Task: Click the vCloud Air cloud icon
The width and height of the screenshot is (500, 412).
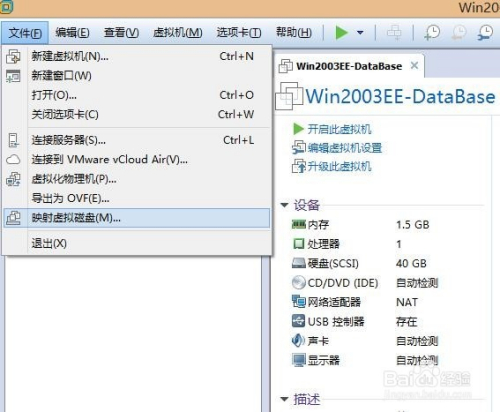Action: coord(13,160)
